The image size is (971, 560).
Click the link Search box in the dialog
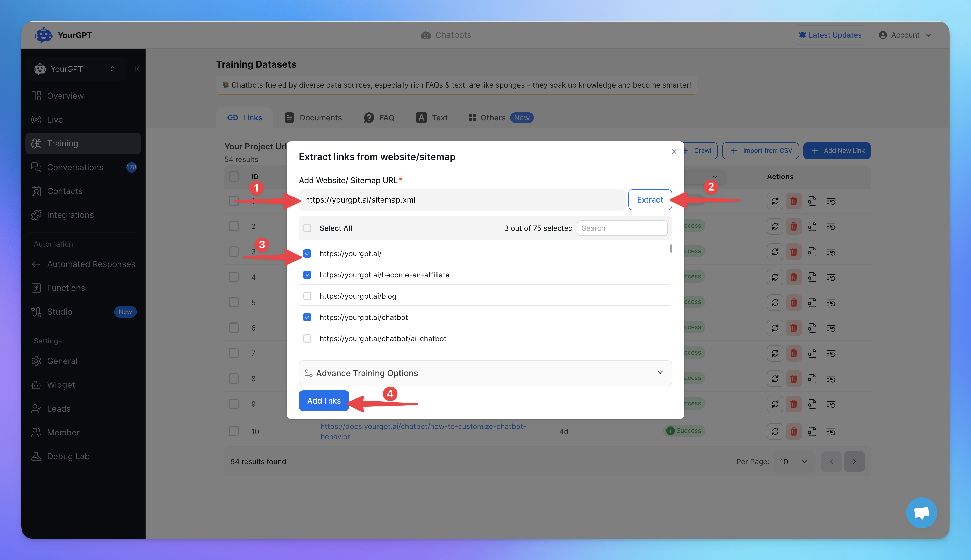click(x=622, y=228)
